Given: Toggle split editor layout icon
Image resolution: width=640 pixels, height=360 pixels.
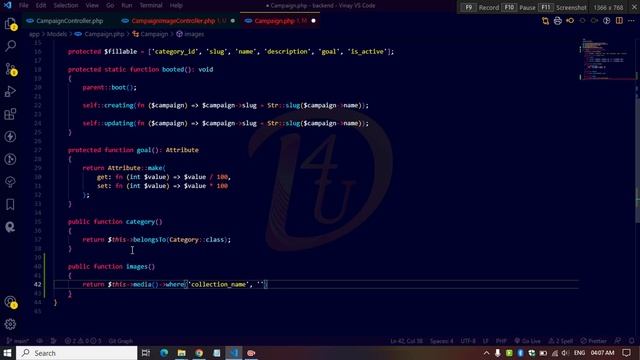Looking at the screenshot, I should (x=619, y=21).
